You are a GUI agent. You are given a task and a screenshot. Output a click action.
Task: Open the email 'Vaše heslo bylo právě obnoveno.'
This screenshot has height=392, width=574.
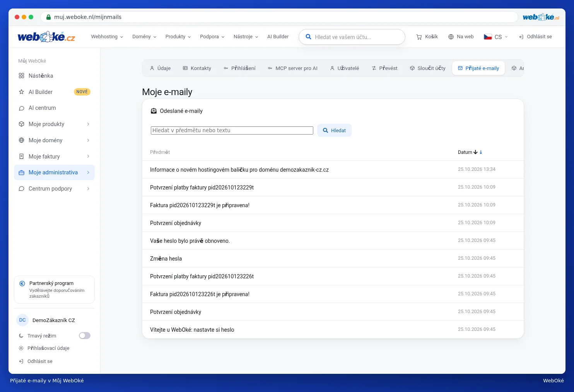333,241
